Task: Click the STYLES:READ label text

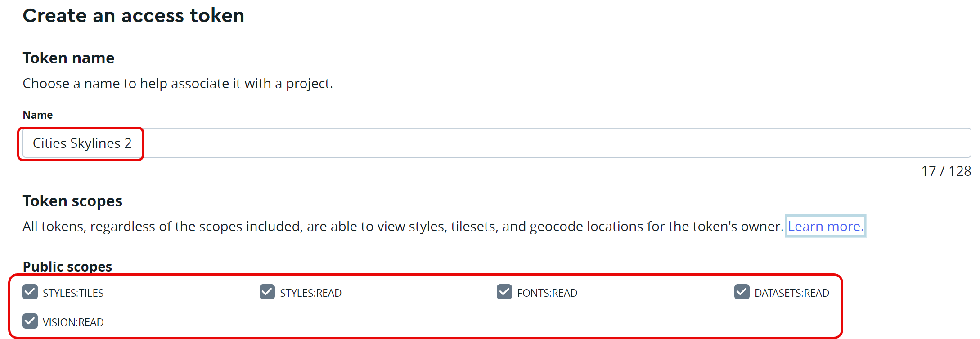Action: pos(310,293)
